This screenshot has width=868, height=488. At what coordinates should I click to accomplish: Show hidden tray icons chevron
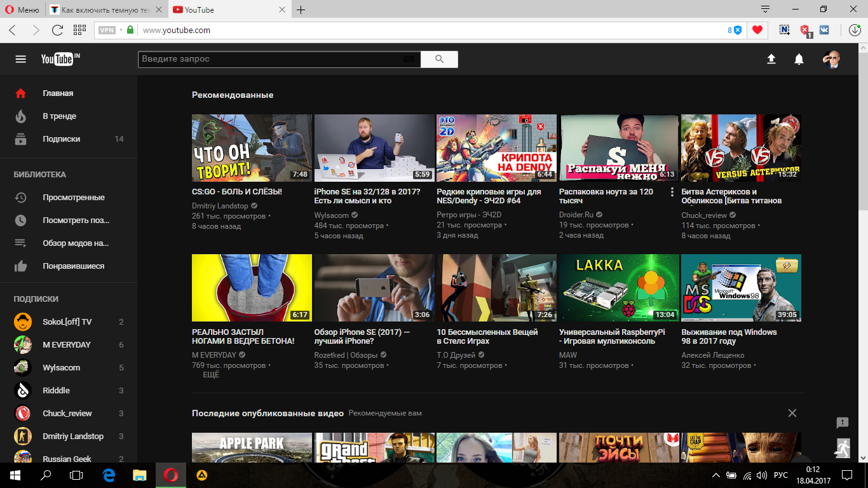pos(716,475)
